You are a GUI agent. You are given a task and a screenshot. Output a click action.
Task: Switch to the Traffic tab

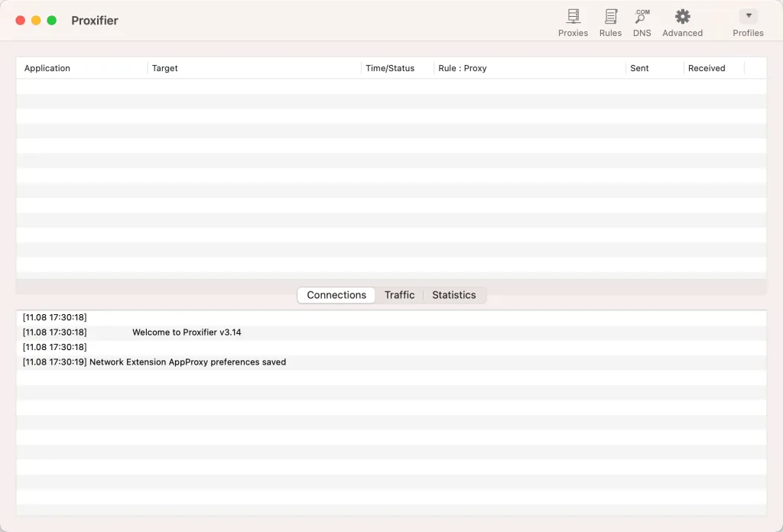399,295
